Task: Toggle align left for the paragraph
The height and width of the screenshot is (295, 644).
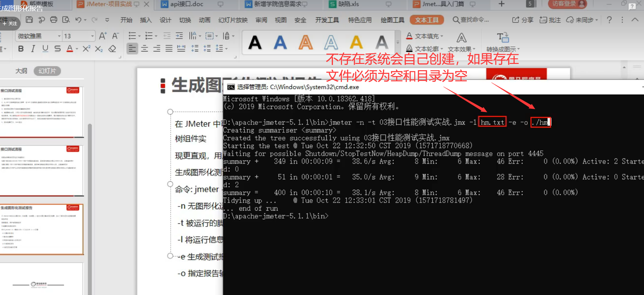Action: 132,49
